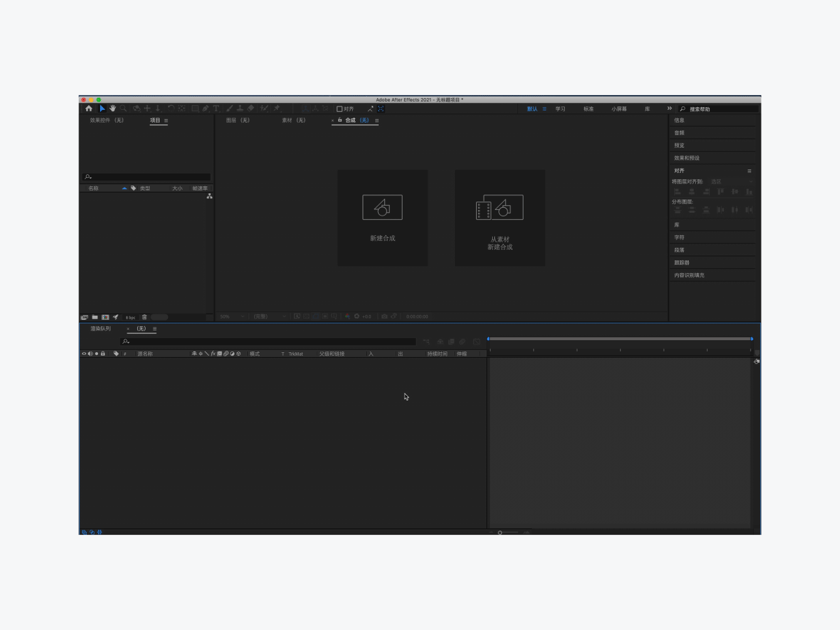Image resolution: width=840 pixels, height=630 pixels.
Task: Select the Pen tool
Action: point(206,108)
